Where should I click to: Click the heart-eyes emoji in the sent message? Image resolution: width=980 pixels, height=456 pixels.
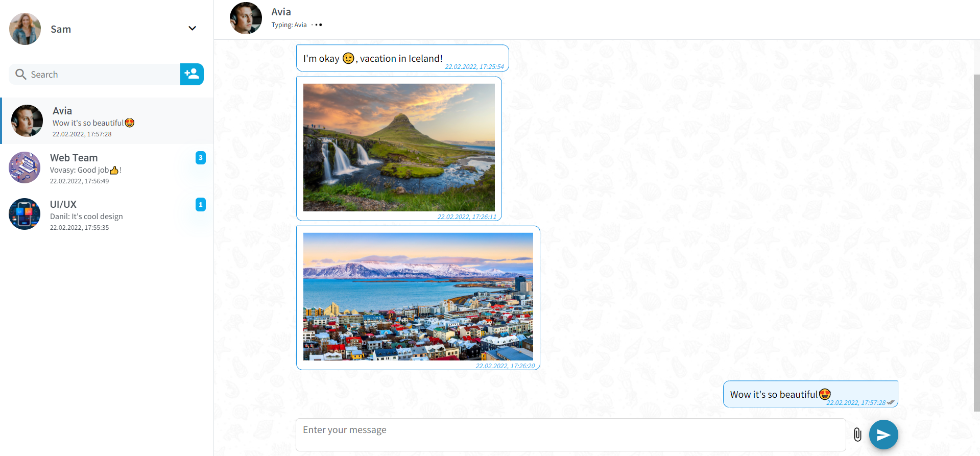click(x=825, y=394)
